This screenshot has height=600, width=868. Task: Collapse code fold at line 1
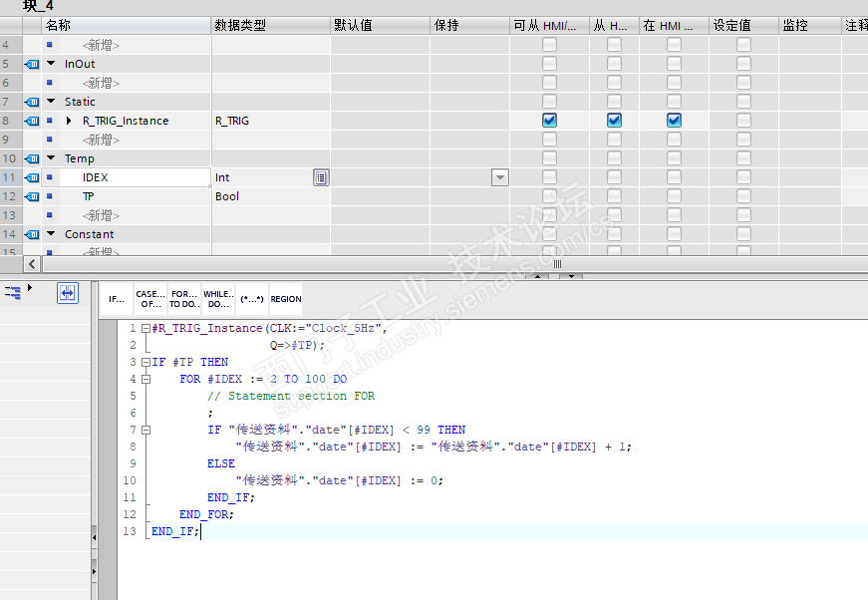pos(145,328)
